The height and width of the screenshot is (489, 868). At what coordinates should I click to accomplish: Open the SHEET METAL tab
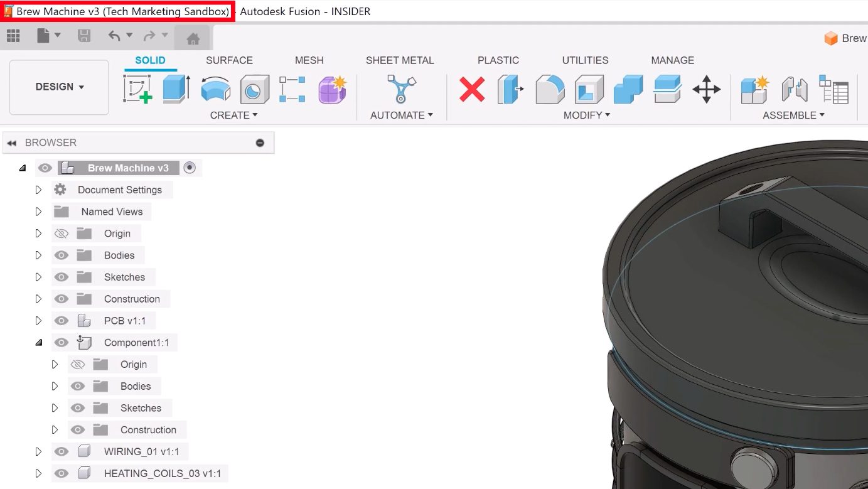click(400, 60)
